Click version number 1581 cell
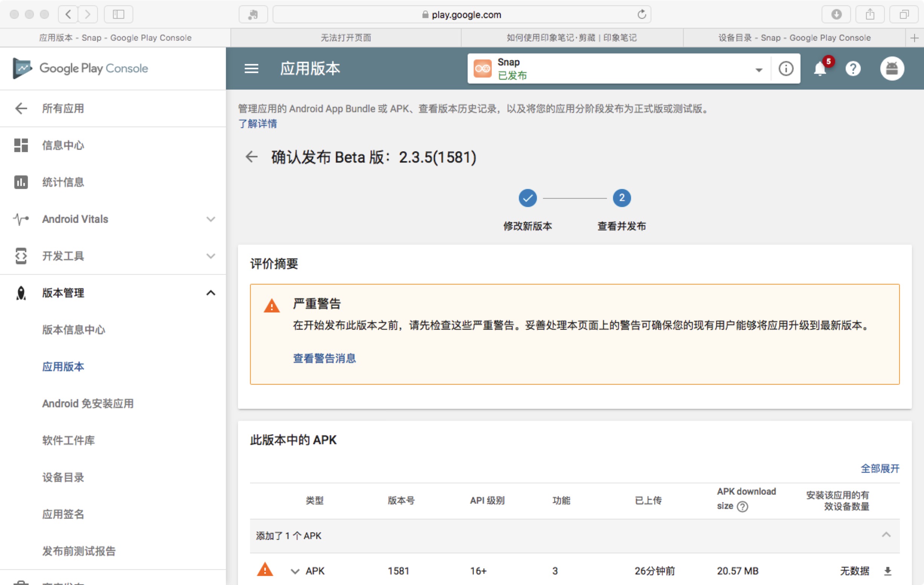Viewport: 924px width, 585px height. point(398,571)
